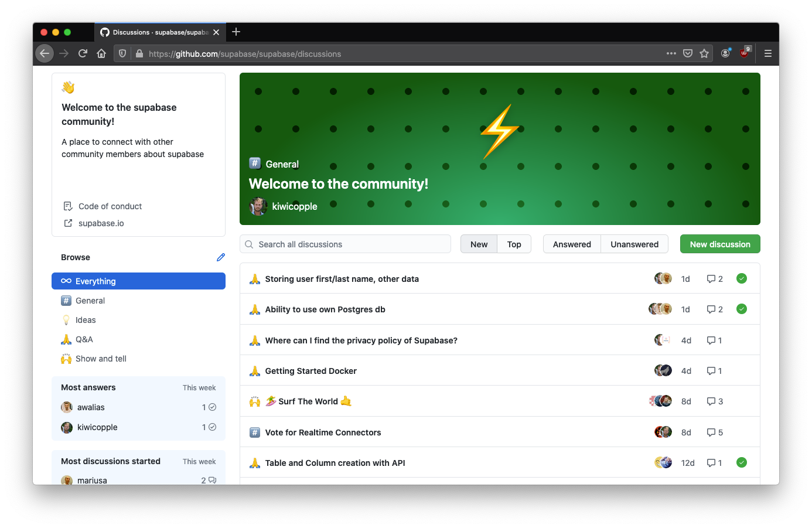
Task: Click the Search all discussions field
Action: click(345, 244)
